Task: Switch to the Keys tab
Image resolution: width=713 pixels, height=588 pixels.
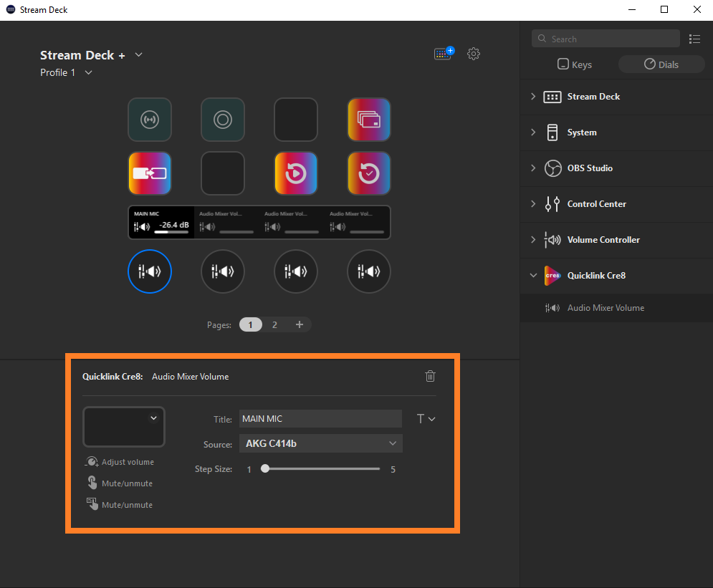Action: click(575, 64)
